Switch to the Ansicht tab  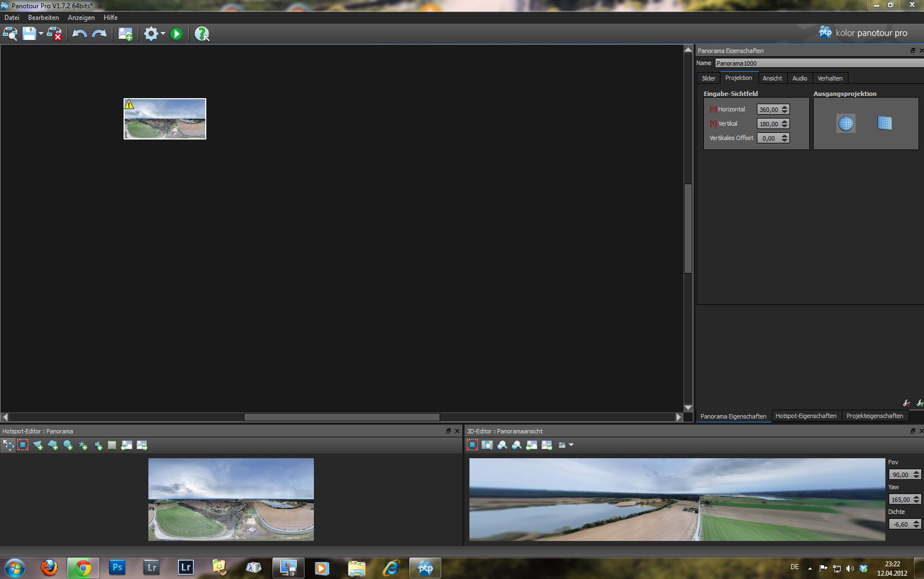pos(772,78)
